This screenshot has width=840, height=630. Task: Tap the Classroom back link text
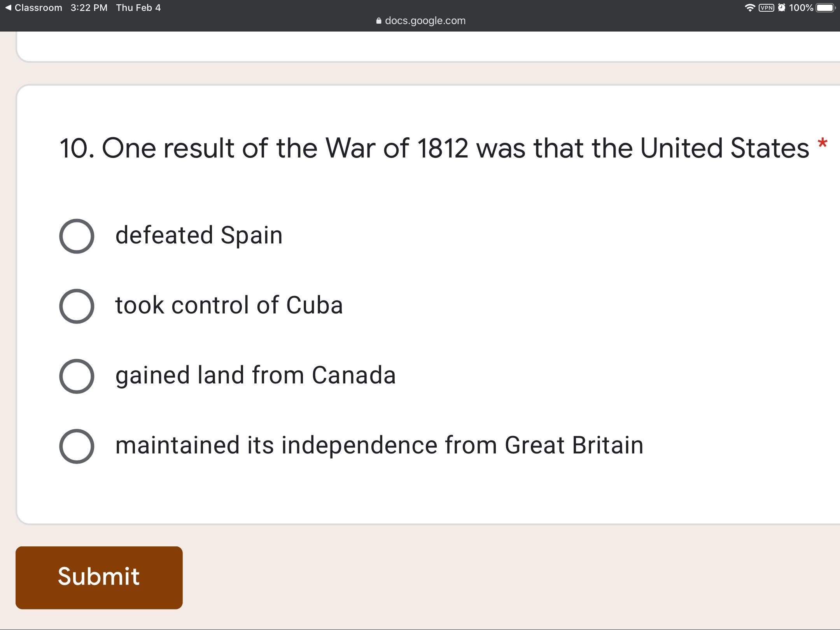coord(38,8)
